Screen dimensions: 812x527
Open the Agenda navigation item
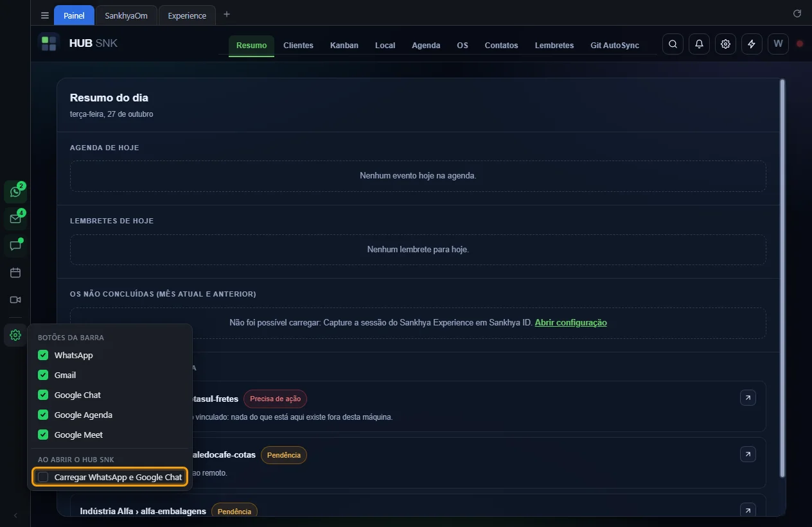(426, 46)
